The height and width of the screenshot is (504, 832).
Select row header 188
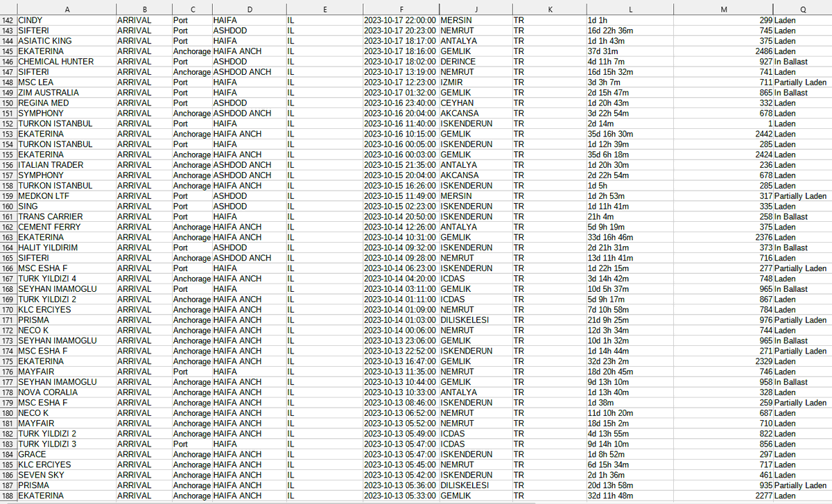pyautogui.click(x=8, y=496)
